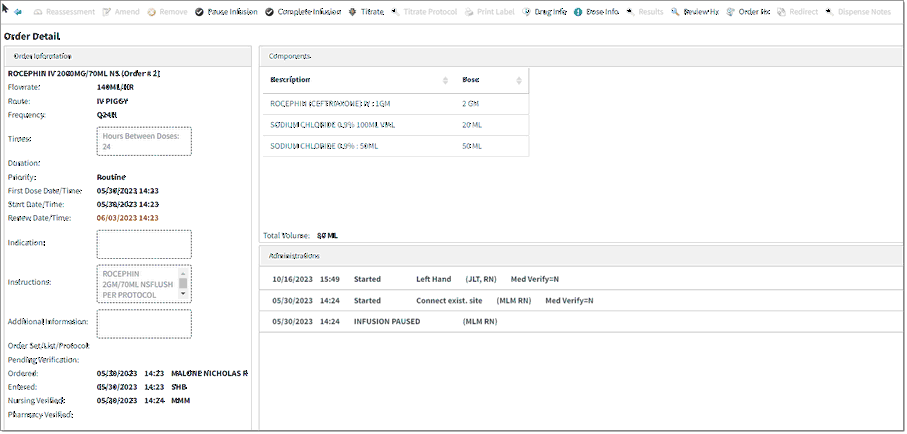Click the 50 ML dose cell
The width and height of the screenshot is (907, 434).
[471, 146]
